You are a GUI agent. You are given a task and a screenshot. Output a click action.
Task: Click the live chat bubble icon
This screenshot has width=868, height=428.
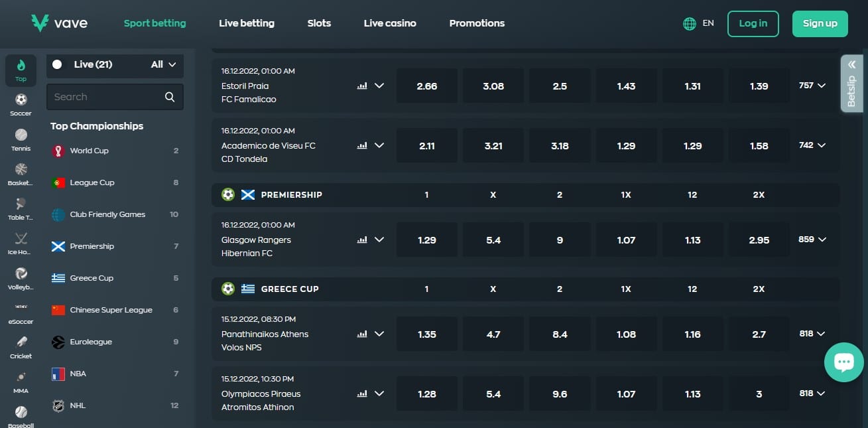843,362
